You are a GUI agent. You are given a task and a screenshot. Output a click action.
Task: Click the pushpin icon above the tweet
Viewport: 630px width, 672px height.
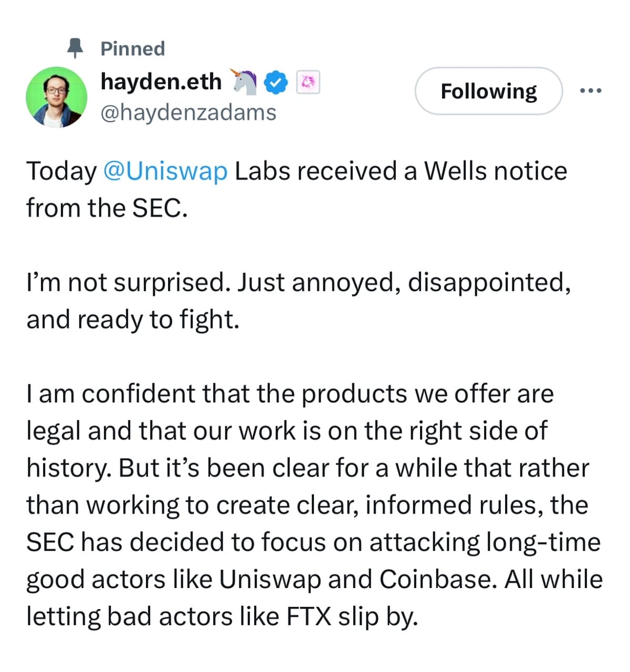pos(76,48)
